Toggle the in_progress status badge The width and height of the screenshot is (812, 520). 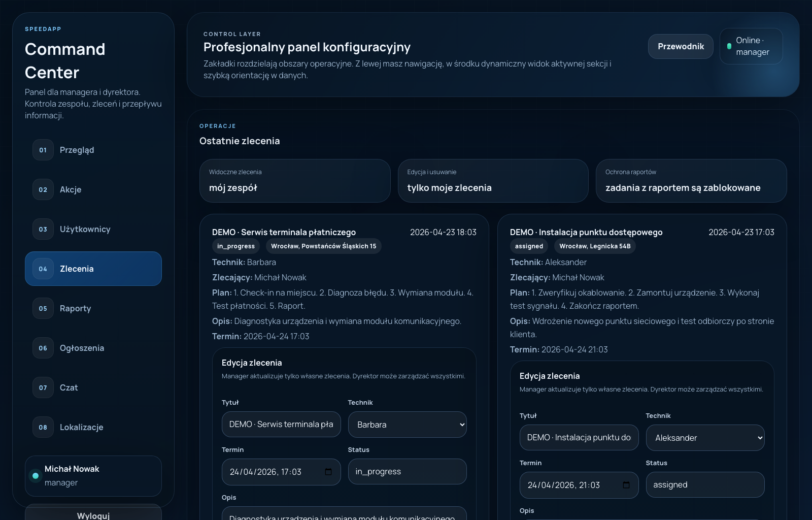(x=235, y=246)
